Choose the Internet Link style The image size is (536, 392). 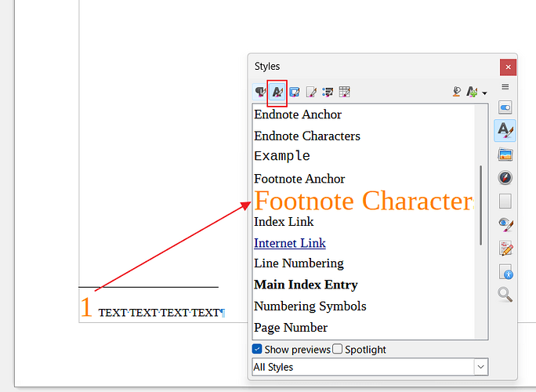pyautogui.click(x=290, y=243)
